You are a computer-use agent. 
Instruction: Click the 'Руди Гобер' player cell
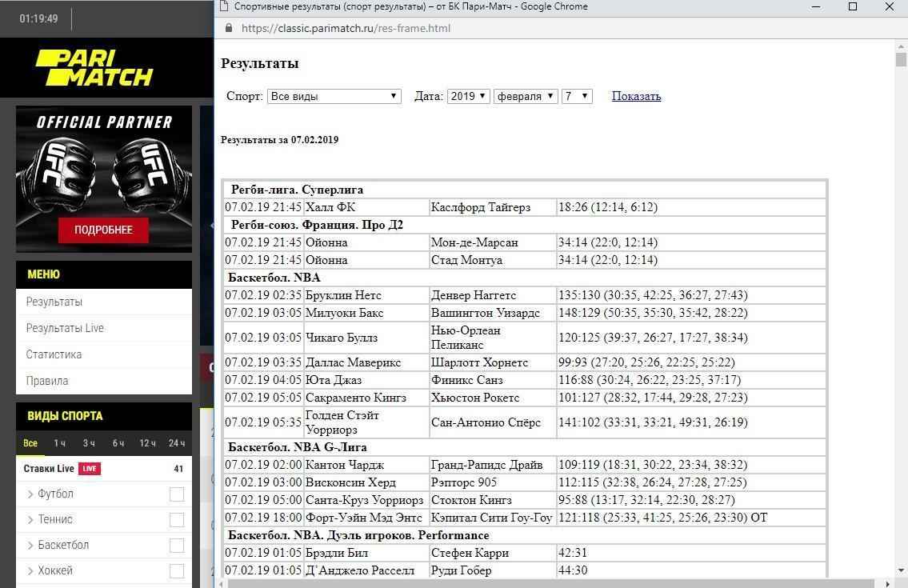492,570
